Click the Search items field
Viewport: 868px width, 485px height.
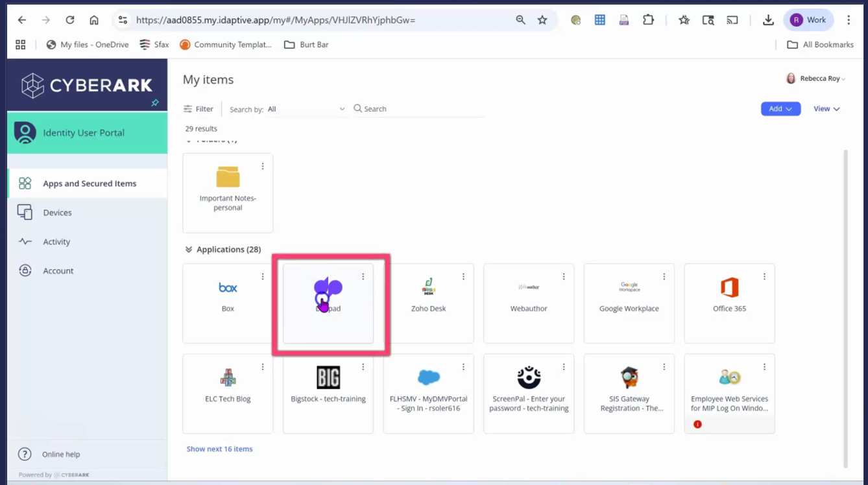(418, 109)
